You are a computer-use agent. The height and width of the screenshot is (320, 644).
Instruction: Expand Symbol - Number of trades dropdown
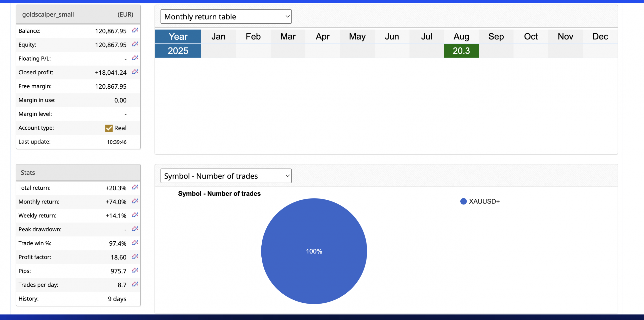226,176
